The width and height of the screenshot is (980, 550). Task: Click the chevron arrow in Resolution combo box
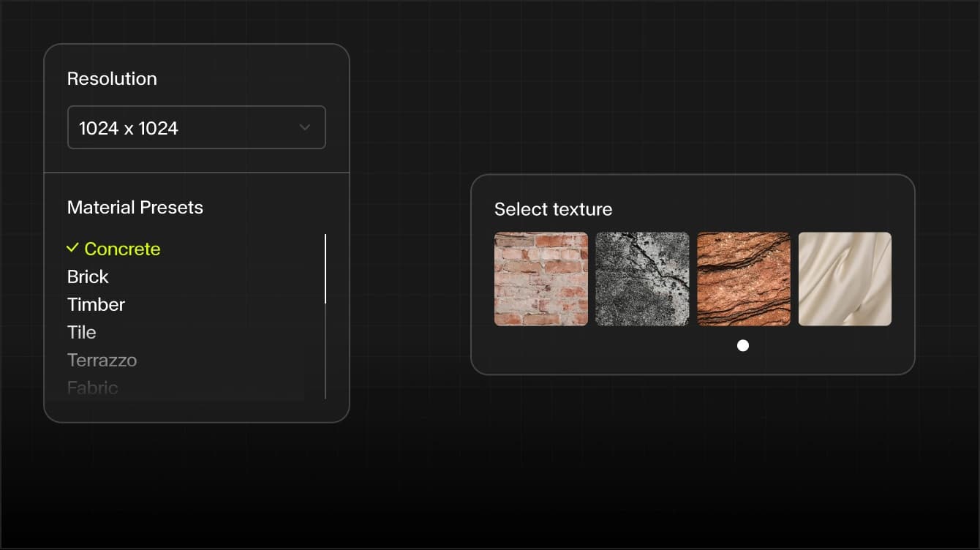pos(305,128)
